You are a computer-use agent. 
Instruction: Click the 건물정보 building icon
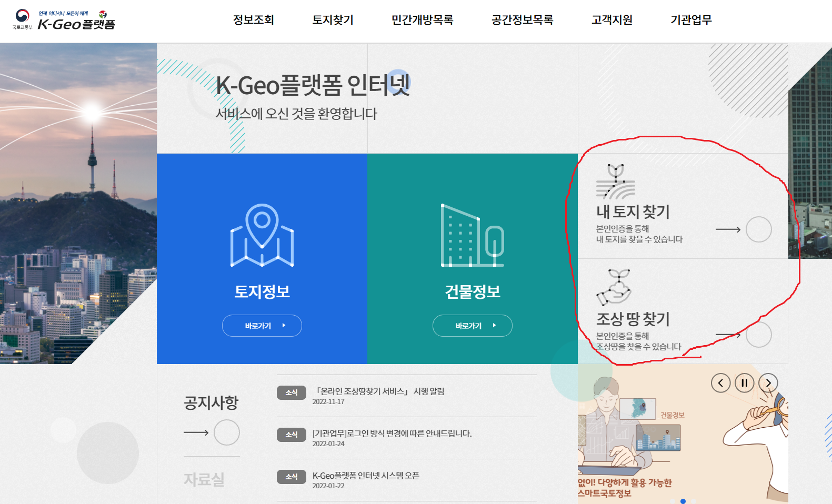[473, 235]
